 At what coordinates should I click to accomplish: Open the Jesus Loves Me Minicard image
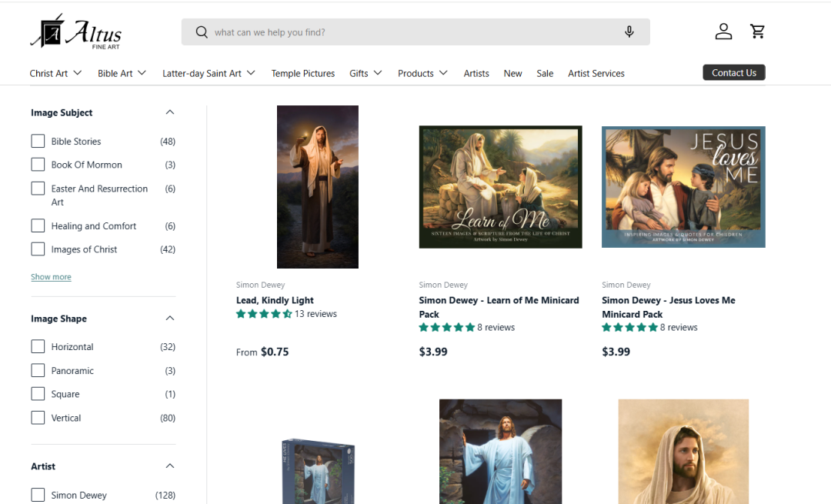pyautogui.click(x=684, y=187)
